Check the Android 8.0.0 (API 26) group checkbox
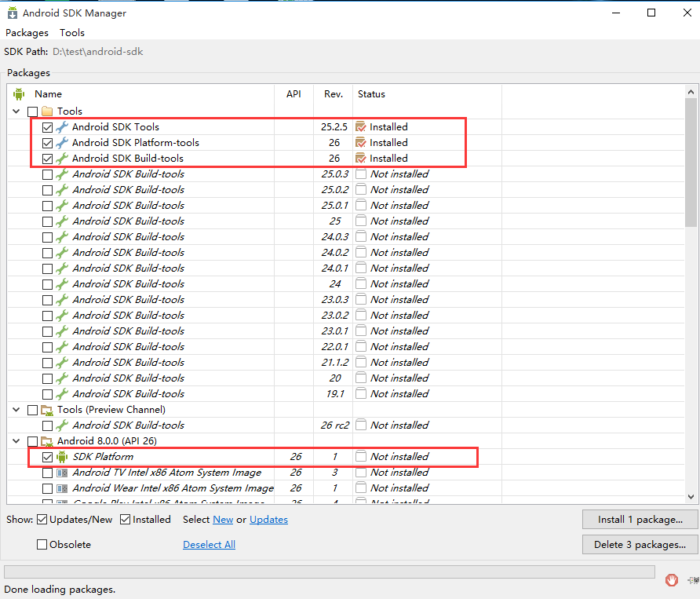The width and height of the screenshot is (700, 599). click(x=33, y=441)
